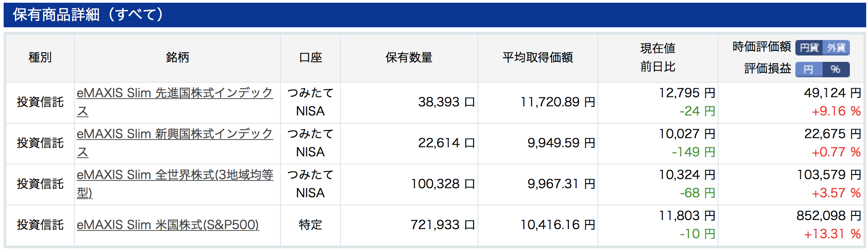Screen dimensions: 868x251
Task: Click the 11,720.89 円 average cost cell
Action: [557, 102]
